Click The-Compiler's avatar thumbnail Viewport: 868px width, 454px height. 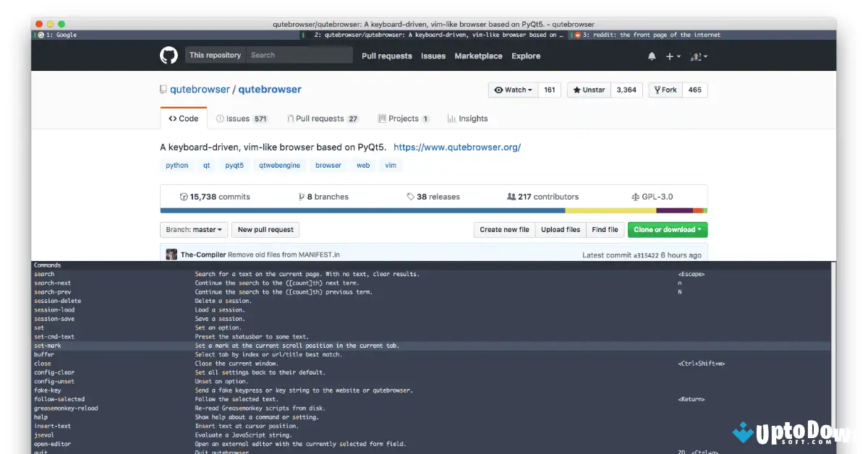tap(171, 254)
